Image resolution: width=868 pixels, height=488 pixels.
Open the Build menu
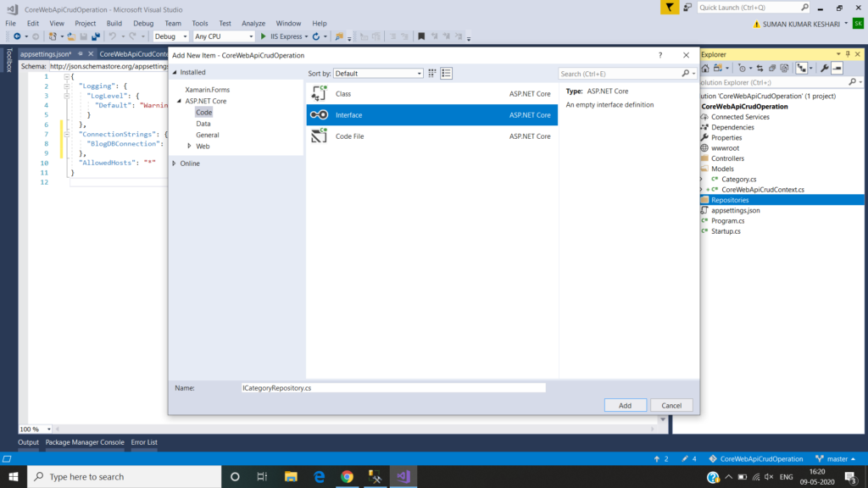[x=114, y=23]
